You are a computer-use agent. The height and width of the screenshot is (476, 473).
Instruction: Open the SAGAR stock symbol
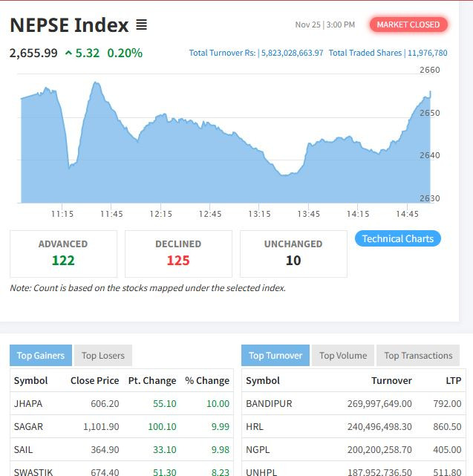click(29, 426)
